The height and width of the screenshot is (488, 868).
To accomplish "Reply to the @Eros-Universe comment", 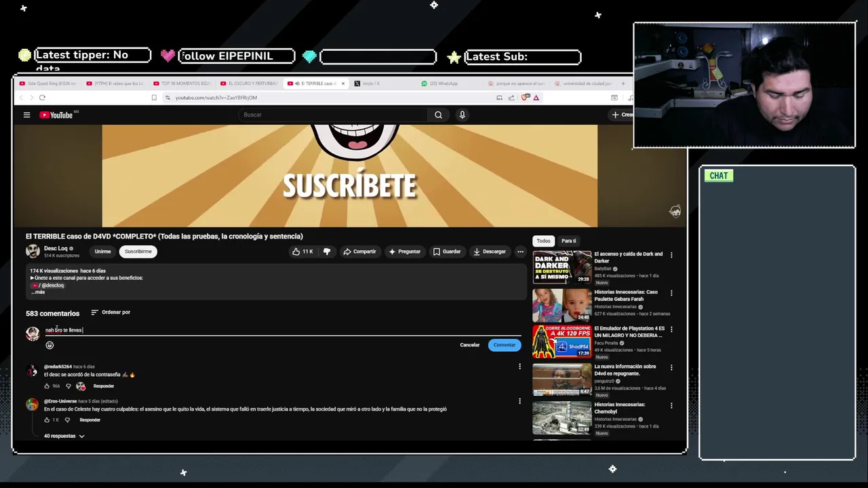I will pyautogui.click(x=90, y=420).
